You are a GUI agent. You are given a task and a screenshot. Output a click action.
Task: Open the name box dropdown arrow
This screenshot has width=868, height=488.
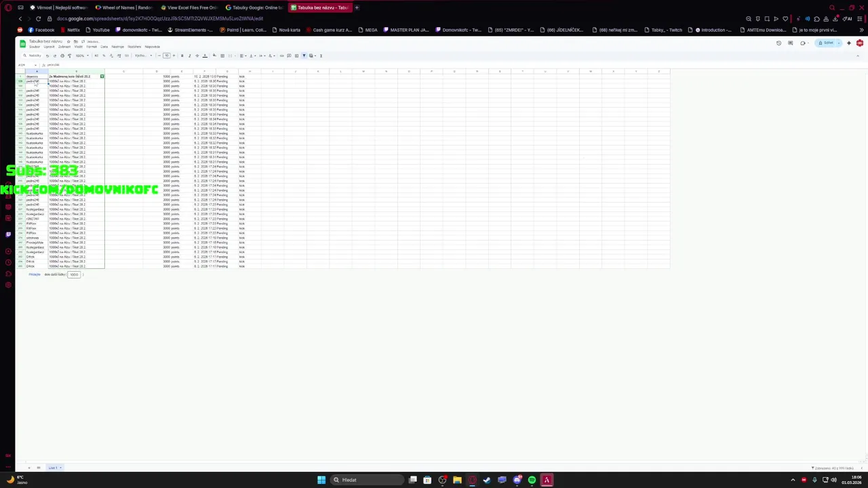[x=35, y=65]
